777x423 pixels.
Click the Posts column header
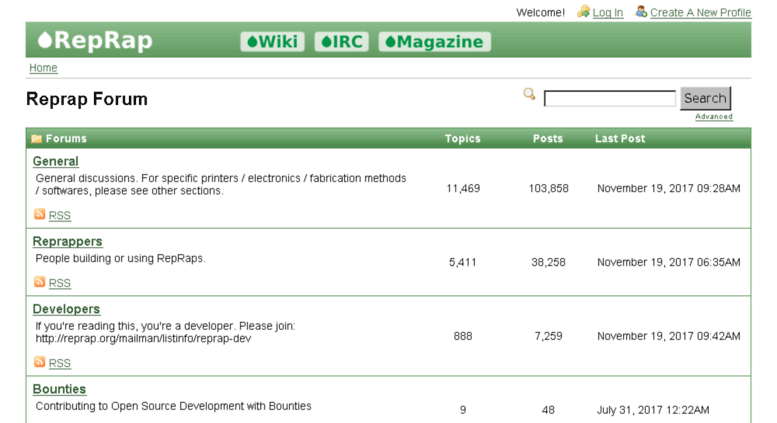tap(548, 139)
